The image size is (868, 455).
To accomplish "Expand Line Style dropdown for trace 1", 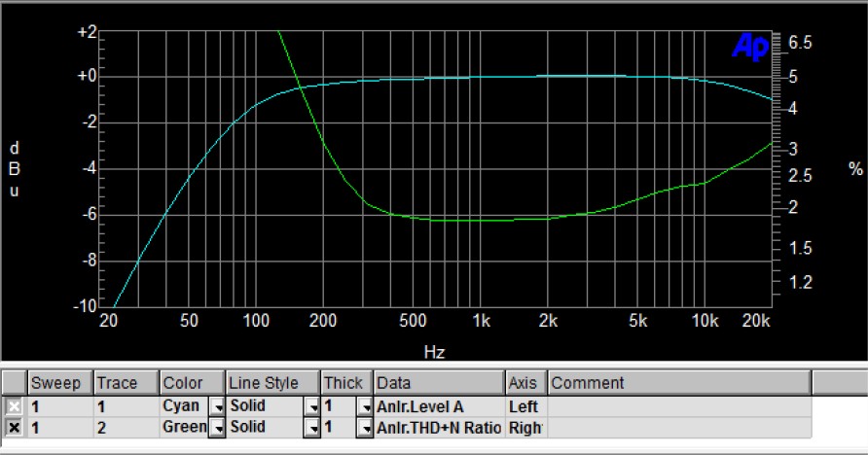I will [312, 406].
